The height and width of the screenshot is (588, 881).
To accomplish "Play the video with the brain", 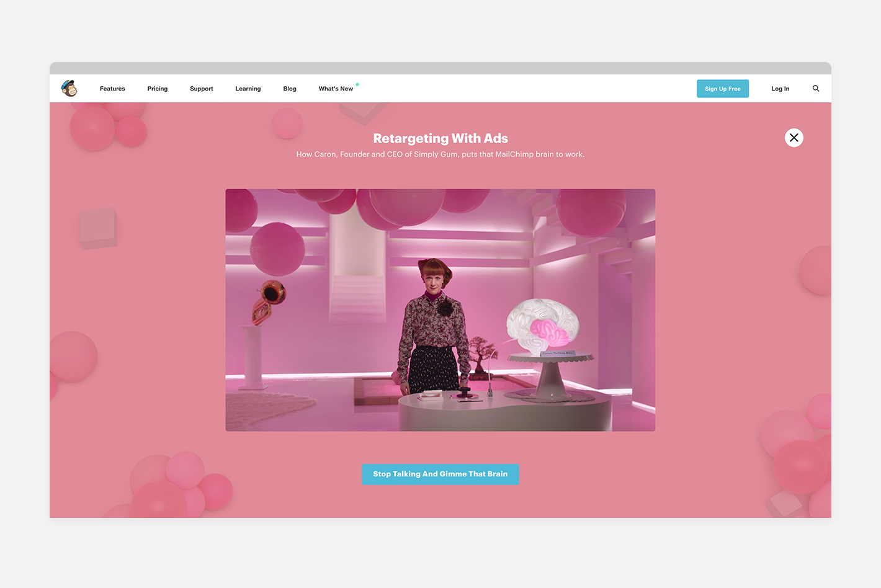I will [x=440, y=310].
